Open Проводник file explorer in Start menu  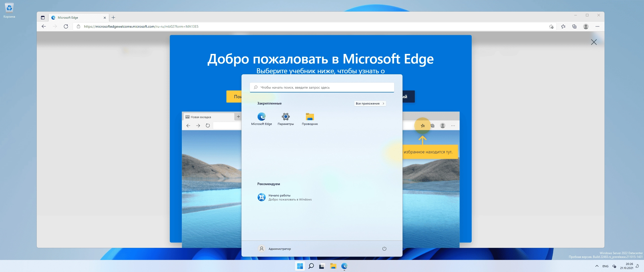tap(310, 119)
